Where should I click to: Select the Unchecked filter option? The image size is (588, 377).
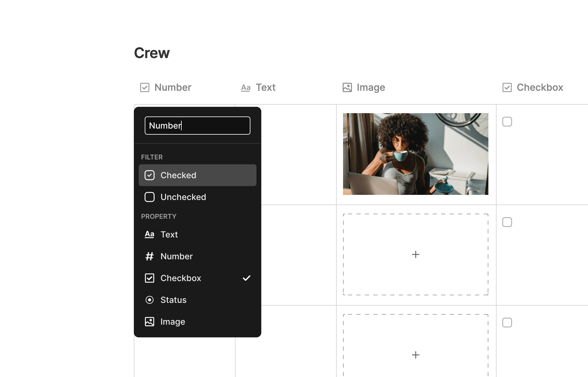click(x=197, y=197)
